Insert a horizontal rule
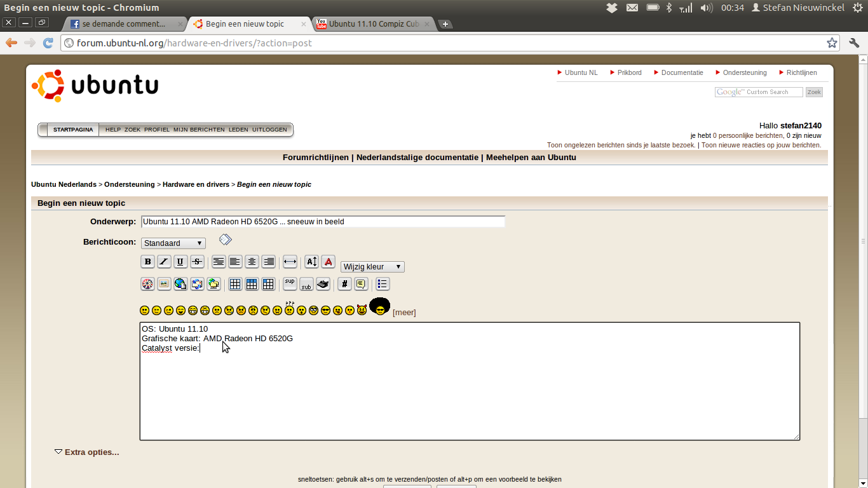 pos(290,261)
